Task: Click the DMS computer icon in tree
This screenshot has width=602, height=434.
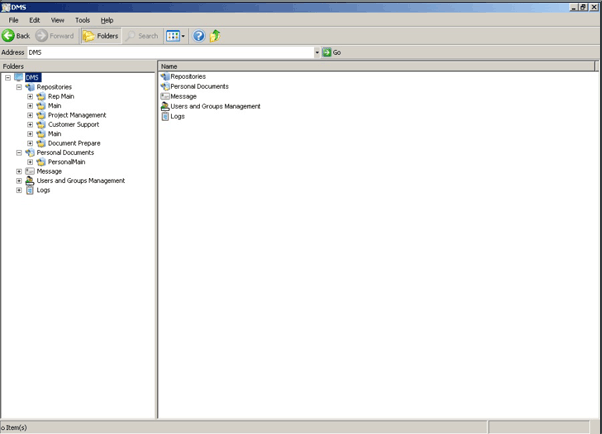Action: tap(18, 77)
